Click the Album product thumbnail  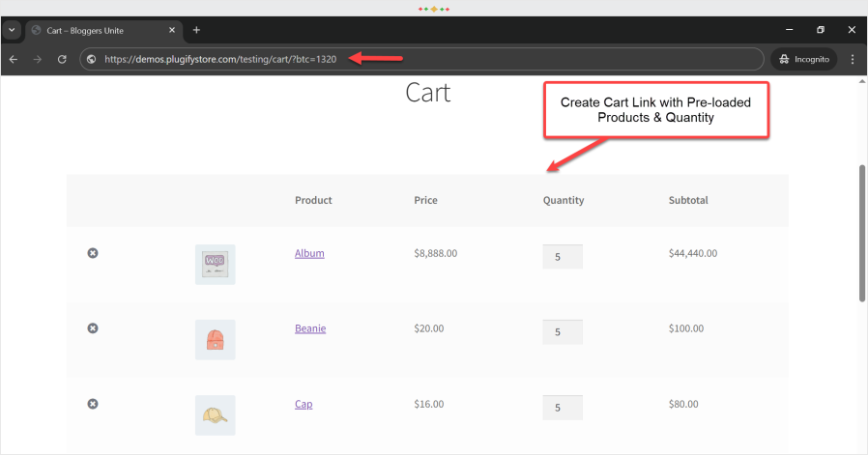(215, 265)
